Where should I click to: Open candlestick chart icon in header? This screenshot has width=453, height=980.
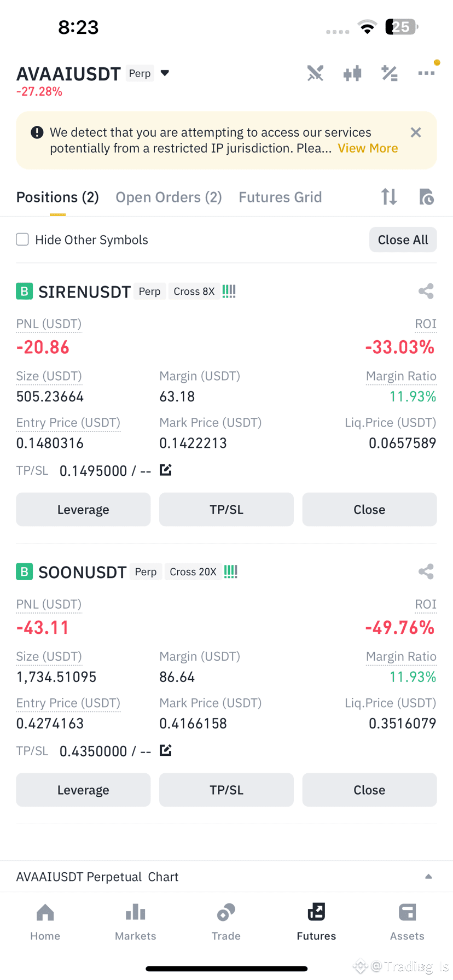352,73
